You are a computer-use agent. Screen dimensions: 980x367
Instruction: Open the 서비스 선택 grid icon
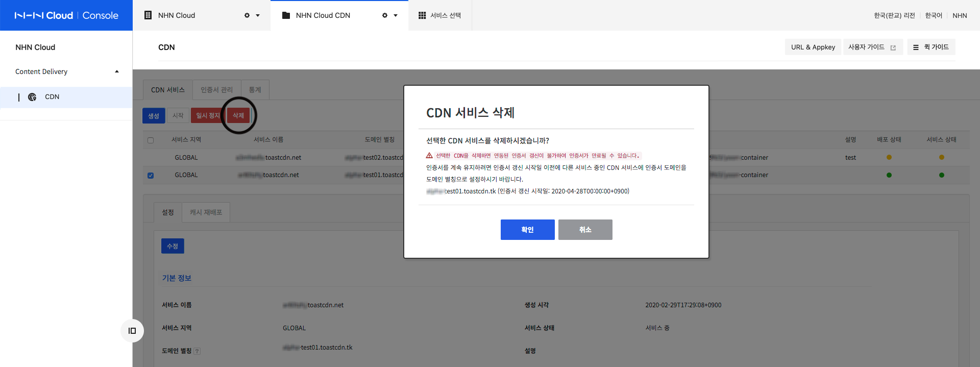422,15
